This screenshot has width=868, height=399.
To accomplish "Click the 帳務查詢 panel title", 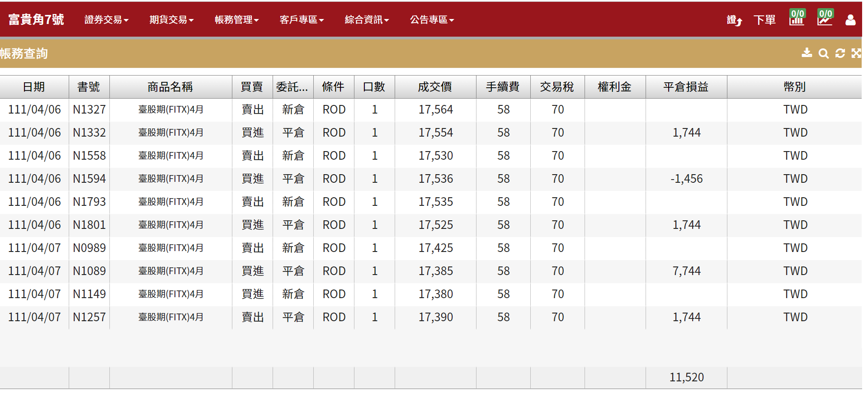I will point(24,53).
